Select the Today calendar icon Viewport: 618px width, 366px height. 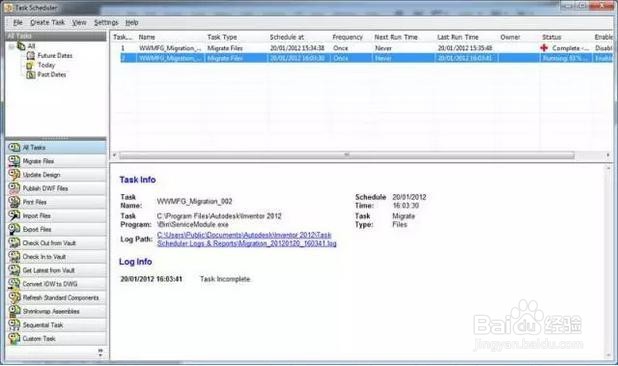tap(30, 65)
